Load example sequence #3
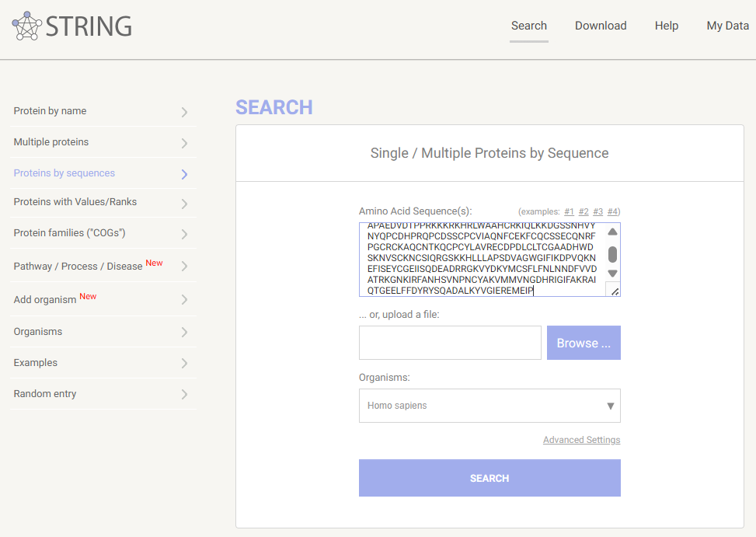 pyautogui.click(x=597, y=211)
